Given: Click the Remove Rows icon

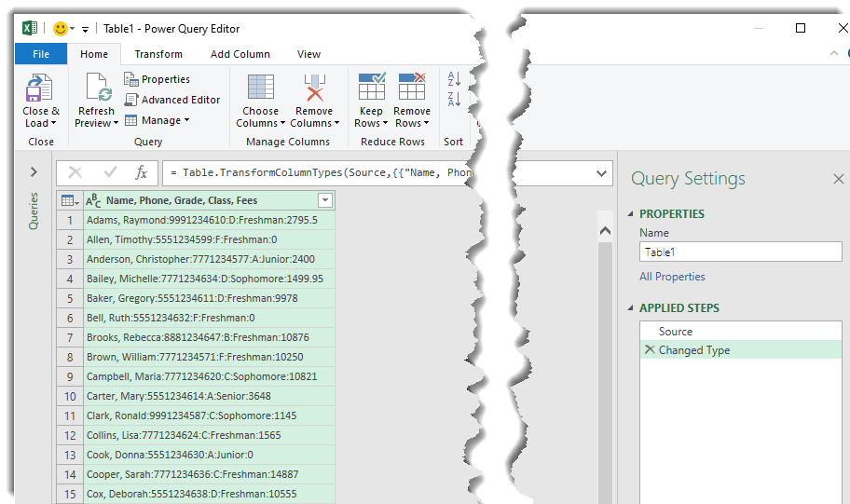Looking at the screenshot, I should [412, 87].
